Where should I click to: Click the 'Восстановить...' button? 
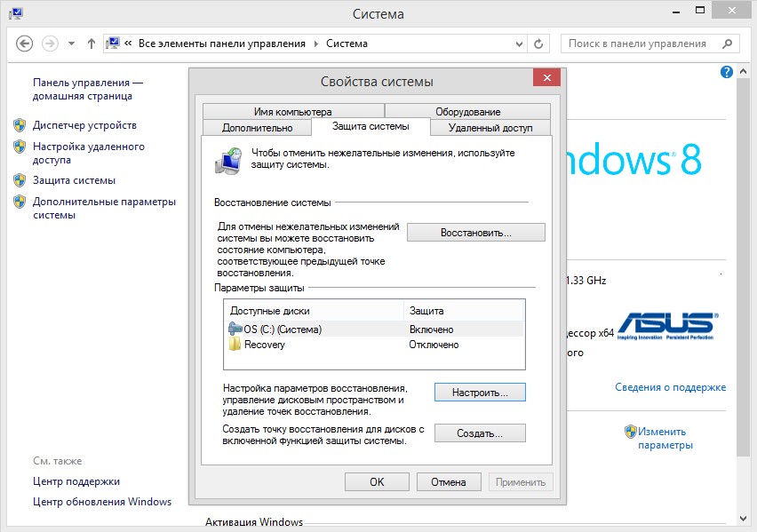coord(476,233)
